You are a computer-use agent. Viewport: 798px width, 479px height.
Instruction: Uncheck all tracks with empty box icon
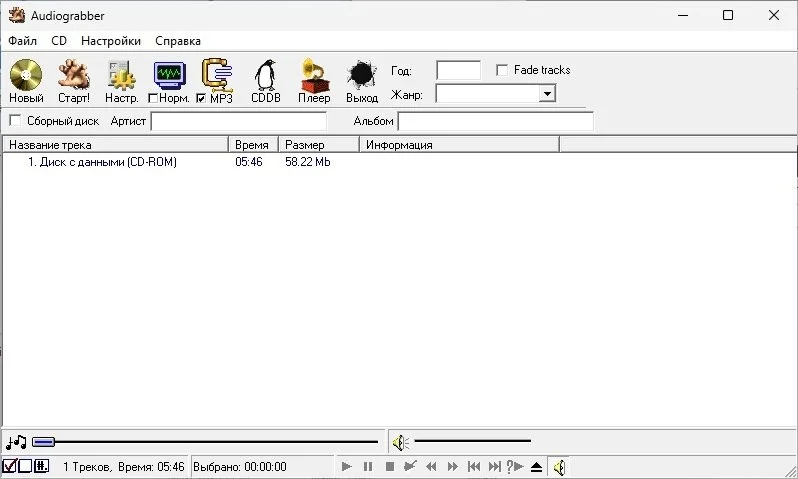pos(25,466)
